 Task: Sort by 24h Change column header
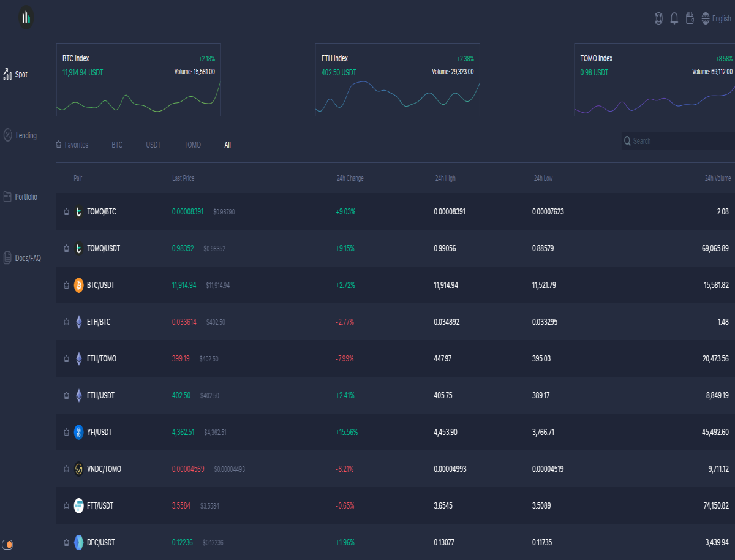(350, 178)
